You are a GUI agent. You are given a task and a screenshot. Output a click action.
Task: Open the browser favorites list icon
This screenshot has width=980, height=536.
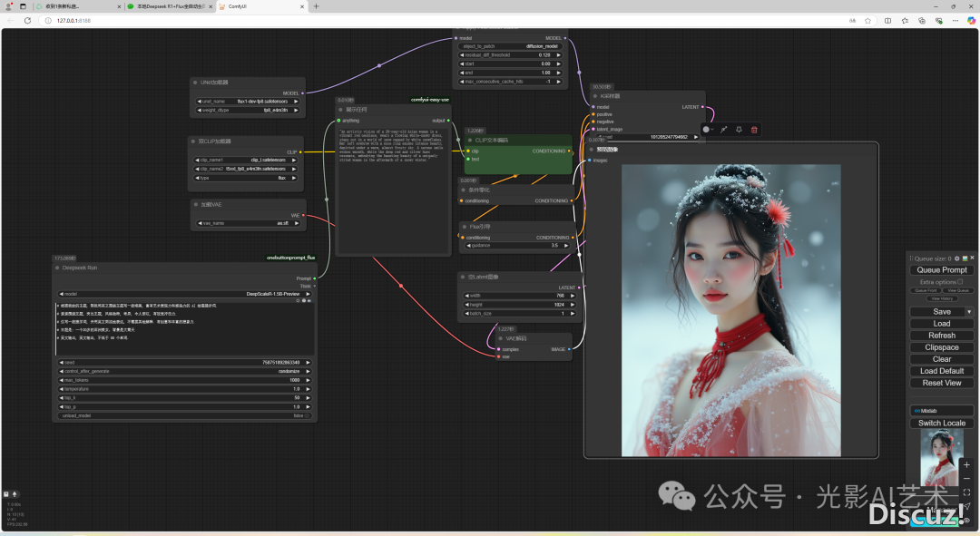pos(905,21)
